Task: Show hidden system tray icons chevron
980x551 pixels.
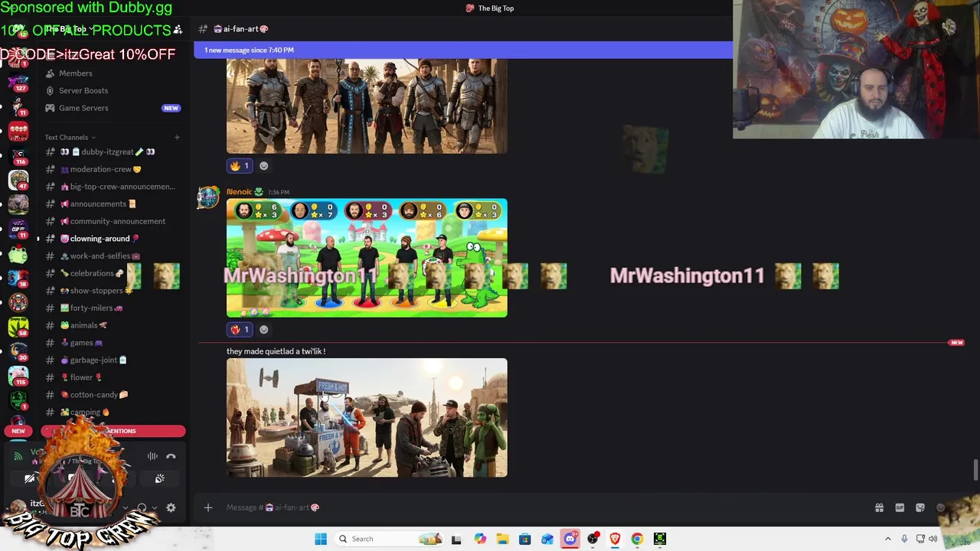Action: 888,539
